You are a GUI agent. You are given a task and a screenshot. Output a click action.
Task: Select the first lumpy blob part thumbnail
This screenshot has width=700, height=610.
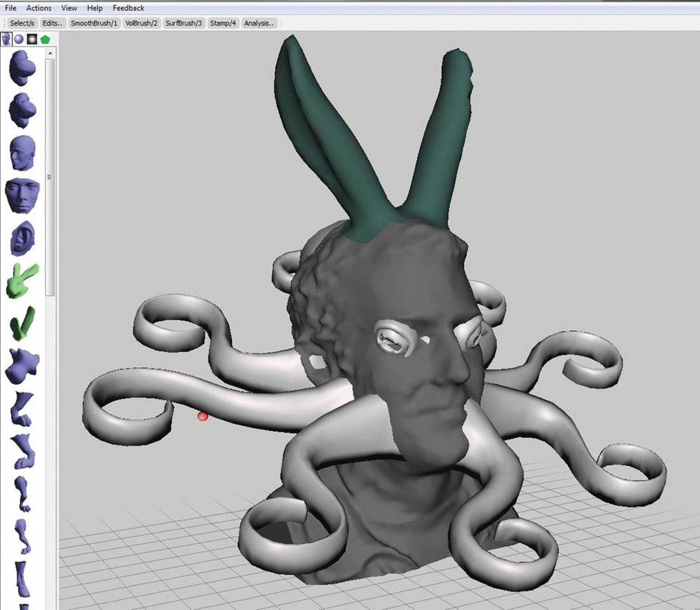pos(22,67)
